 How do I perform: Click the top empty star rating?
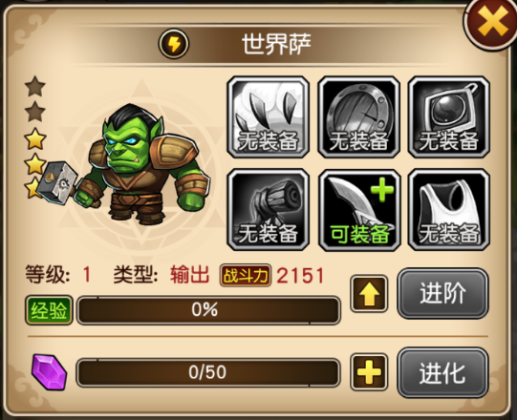point(35,86)
